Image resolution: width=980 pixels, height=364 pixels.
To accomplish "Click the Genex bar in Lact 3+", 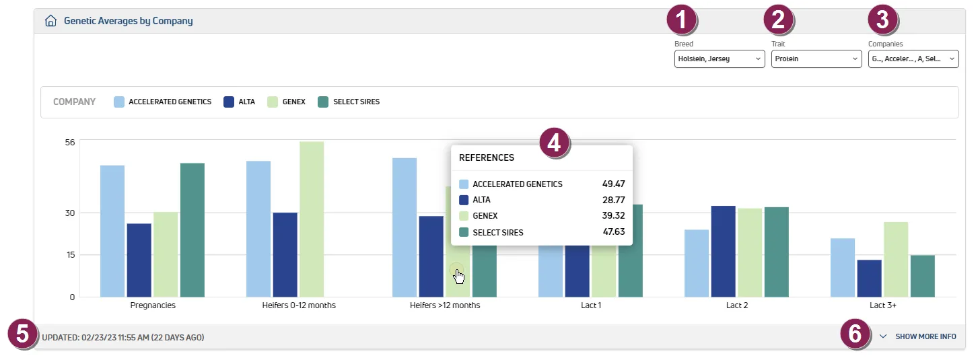I will coord(896,259).
